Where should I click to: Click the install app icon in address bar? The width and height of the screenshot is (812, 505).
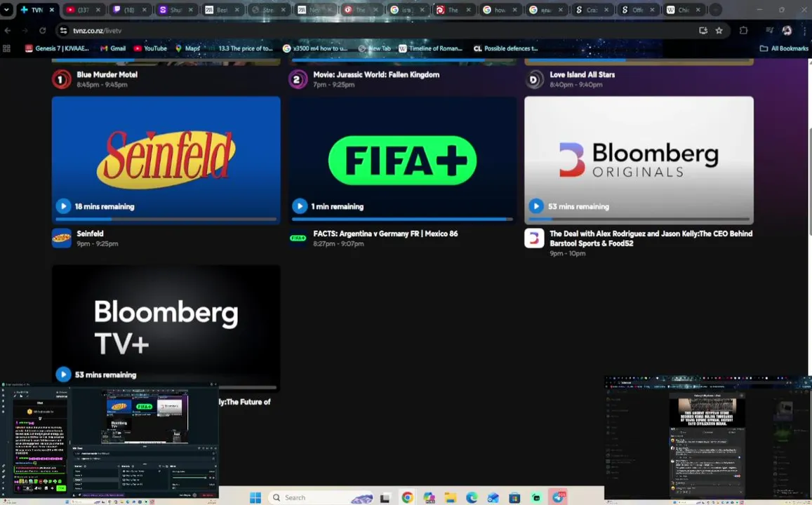click(703, 31)
